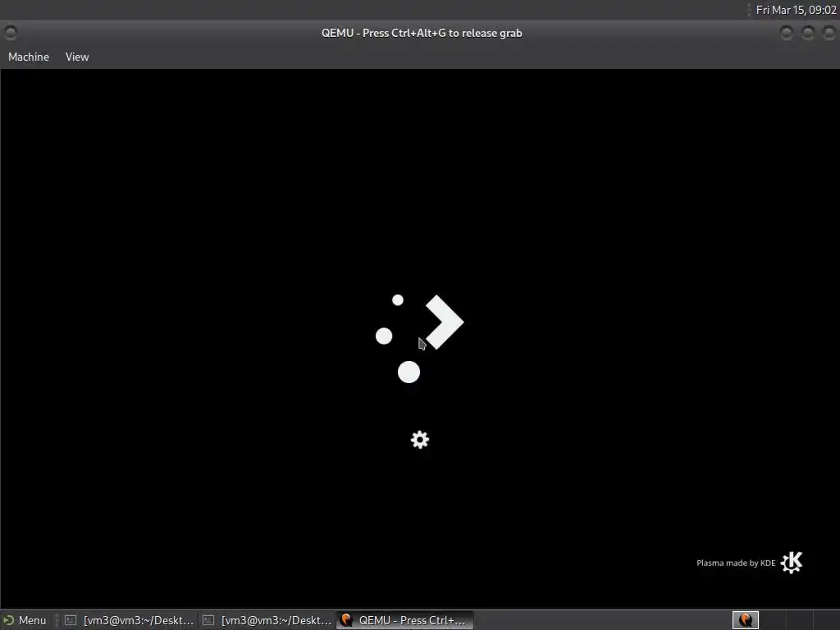The width and height of the screenshot is (840, 630).
Task: Click the QEMU window menu button at title bar left
Action: pos(10,33)
